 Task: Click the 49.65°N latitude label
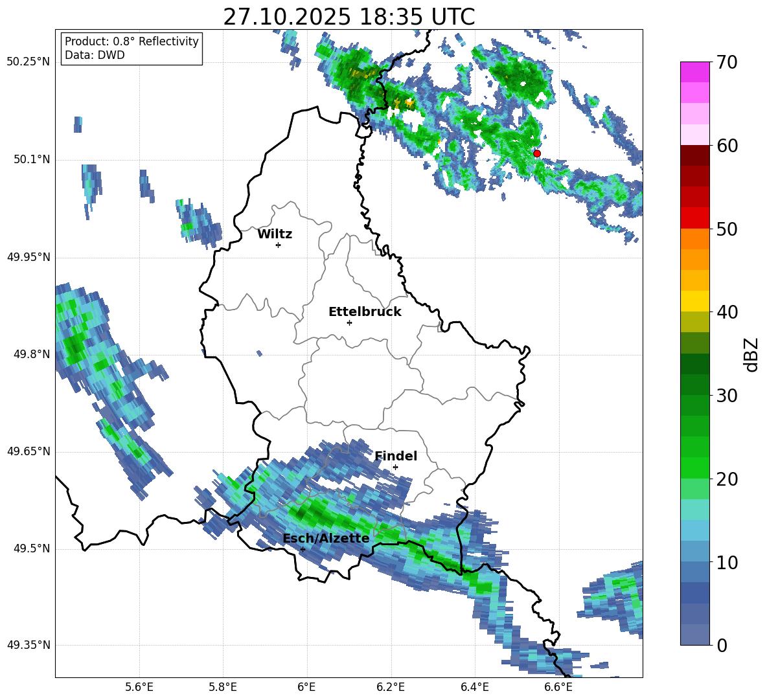[29, 451]
